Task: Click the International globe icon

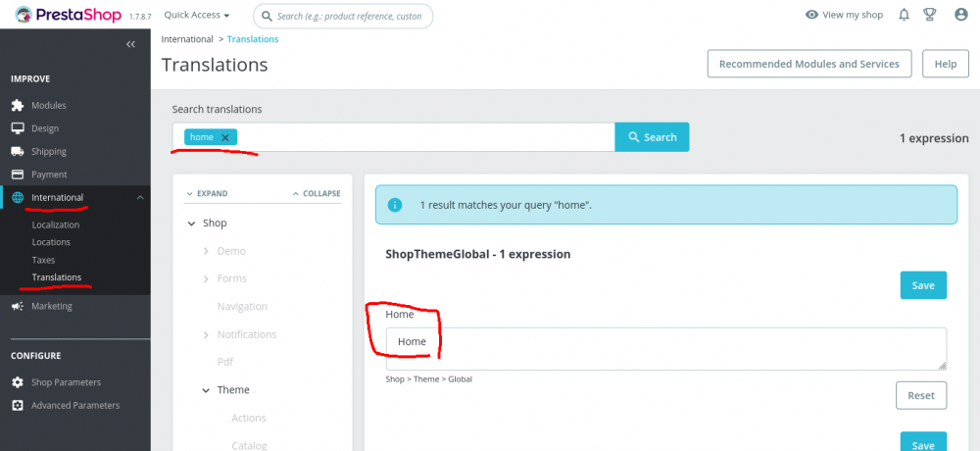Action: (x=18, y=198)
